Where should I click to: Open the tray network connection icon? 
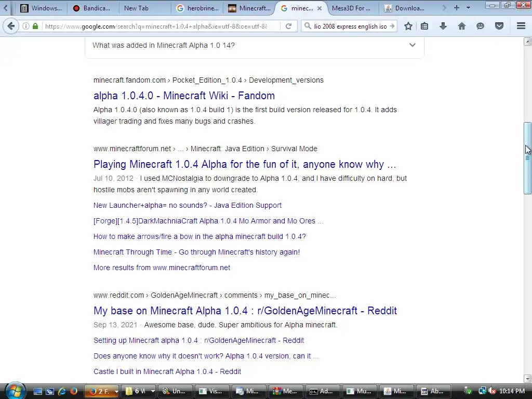click(x=482, y=391)
